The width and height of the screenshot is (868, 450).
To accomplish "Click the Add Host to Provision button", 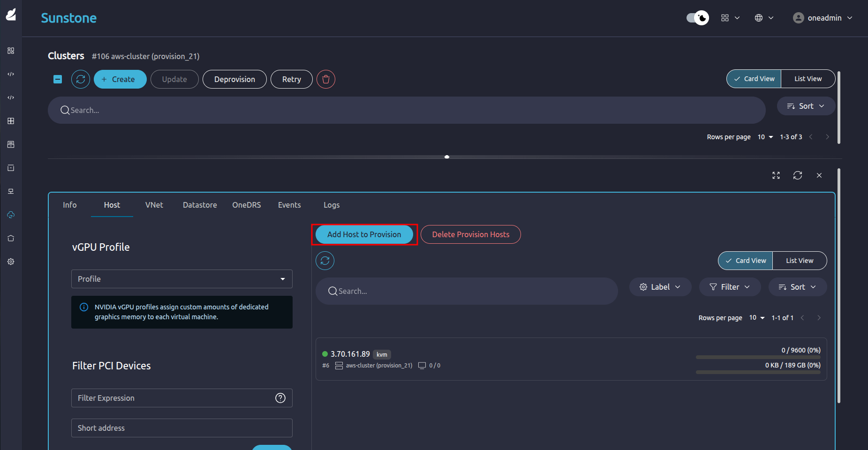I will point(364,234).
